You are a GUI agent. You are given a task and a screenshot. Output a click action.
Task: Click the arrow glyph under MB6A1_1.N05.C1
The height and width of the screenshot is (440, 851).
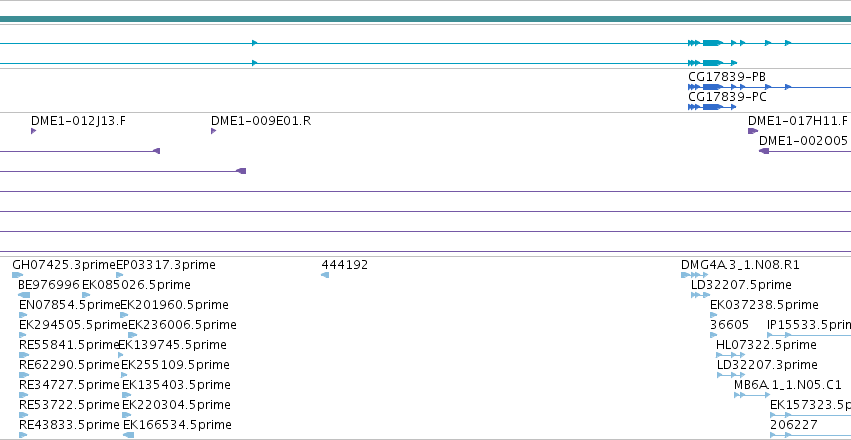pyautogui.click(x=752, y=395)
